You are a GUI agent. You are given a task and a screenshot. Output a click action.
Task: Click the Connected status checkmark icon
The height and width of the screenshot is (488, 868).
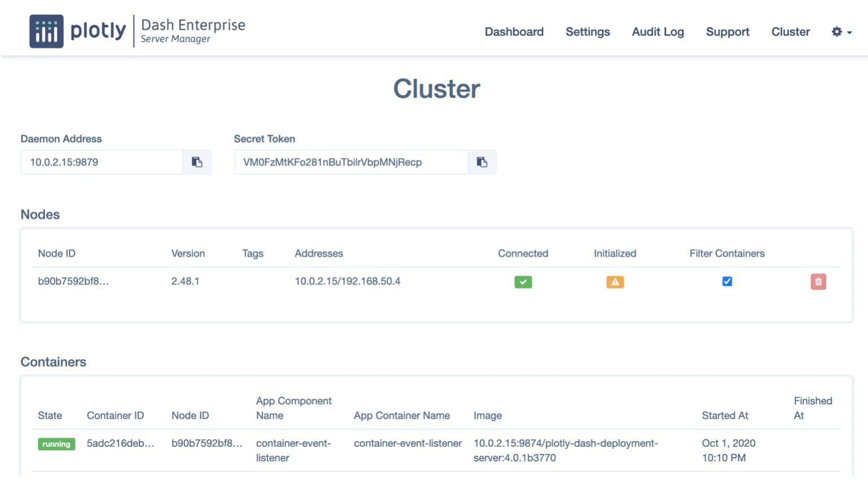pos(522,281)
